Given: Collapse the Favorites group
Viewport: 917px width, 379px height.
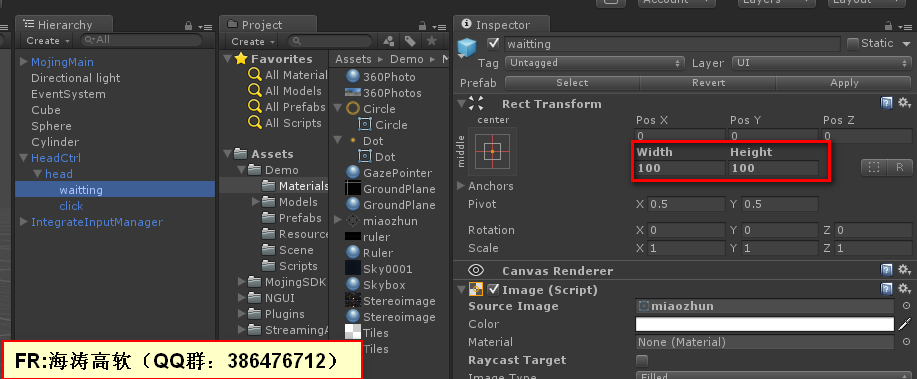Looking at the screenshot, I should [x=228, y=58].
